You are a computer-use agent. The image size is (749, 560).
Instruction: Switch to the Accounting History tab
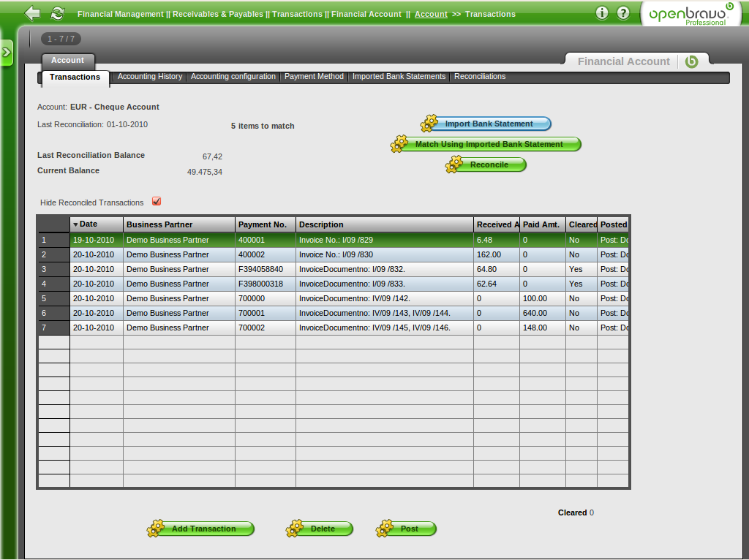coord(150,76)
